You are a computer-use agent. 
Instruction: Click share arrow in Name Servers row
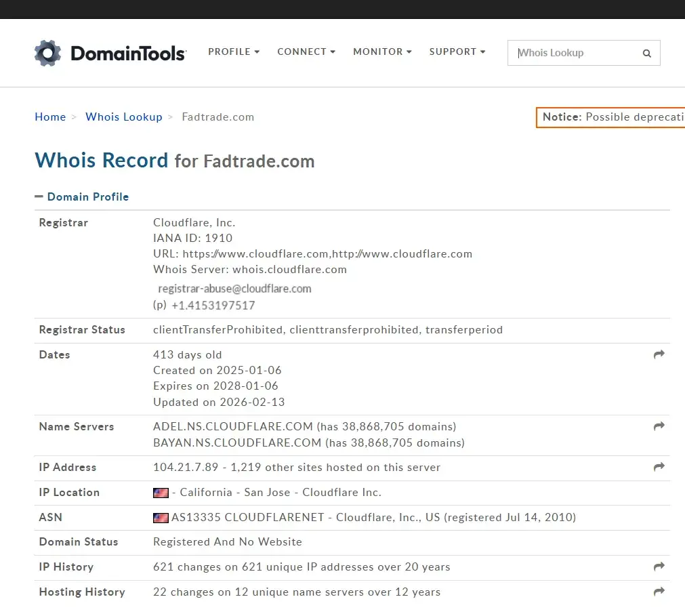tap(659, 426)
